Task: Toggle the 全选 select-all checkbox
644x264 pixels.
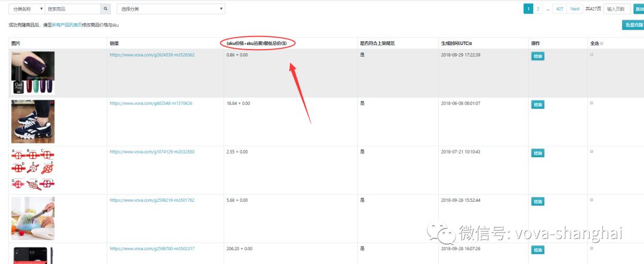Action: (602, 43)
